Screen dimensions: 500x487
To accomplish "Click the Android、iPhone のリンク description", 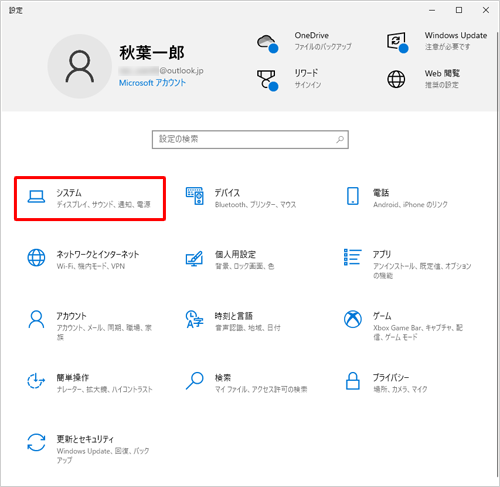I will point(410,204).
